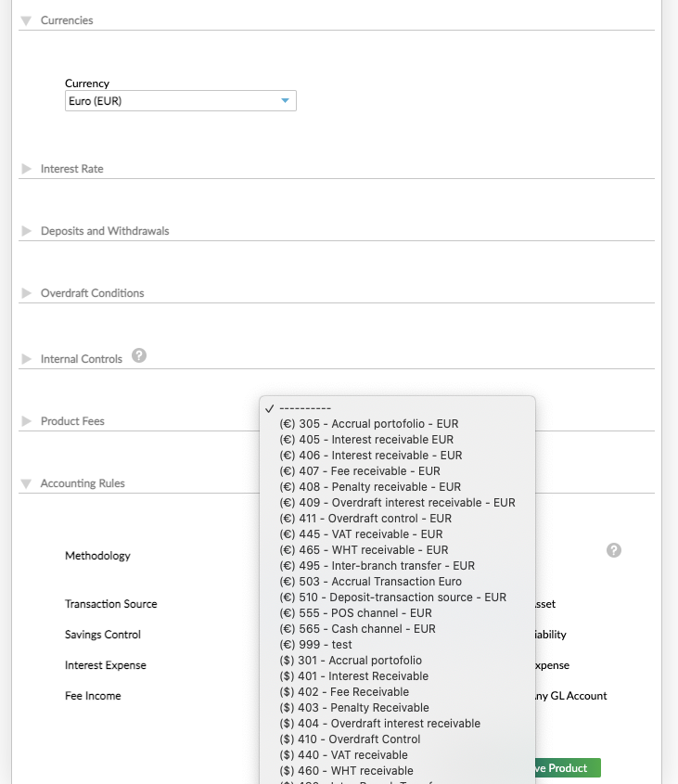Screen dimensions: 678x784
Task: Click the help icon next to Internal Controls
Action: tap(139, 355)
